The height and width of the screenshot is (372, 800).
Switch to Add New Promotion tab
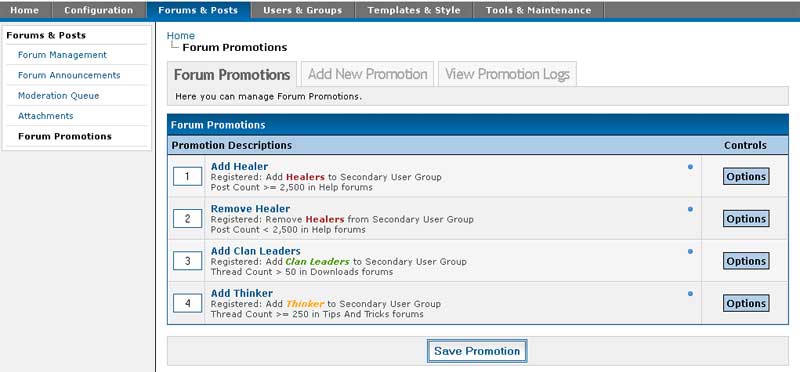pyautogui.click(x=367, y=75)
